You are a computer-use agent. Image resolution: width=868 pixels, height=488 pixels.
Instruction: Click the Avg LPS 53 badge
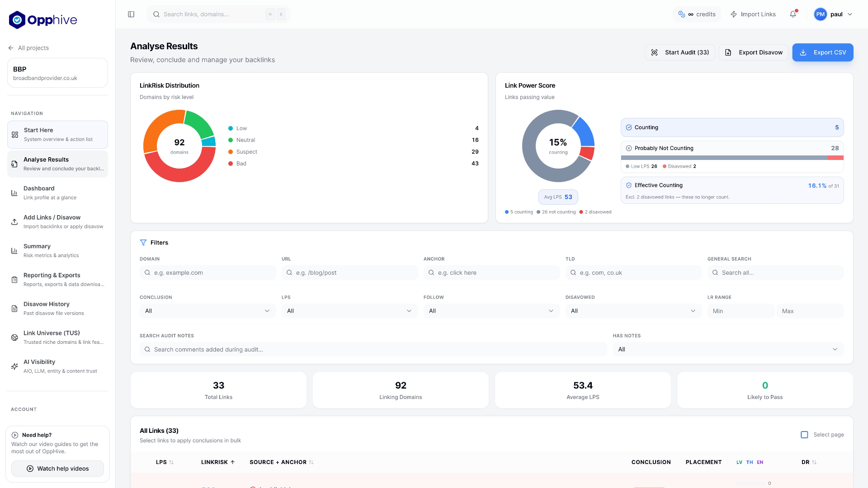tap(558, 197)
